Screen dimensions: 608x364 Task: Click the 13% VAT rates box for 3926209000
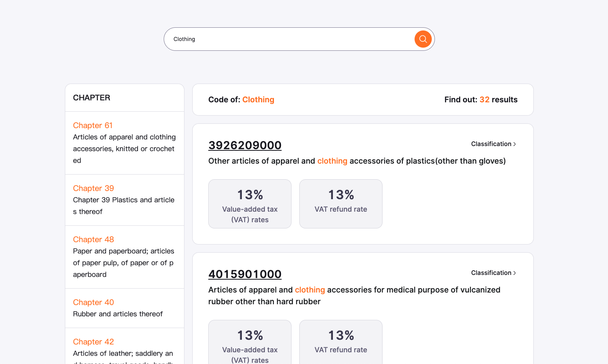coord(250,204)
